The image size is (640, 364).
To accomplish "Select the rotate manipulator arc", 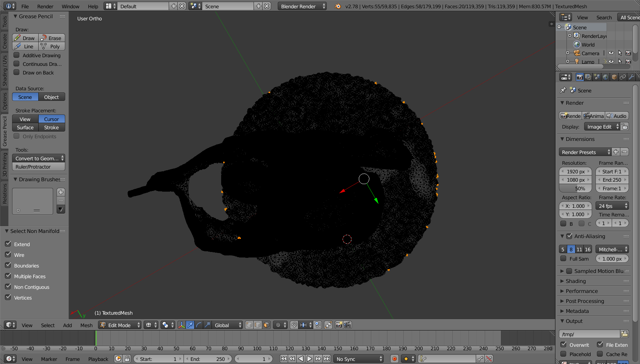I will tap(199, 325).
